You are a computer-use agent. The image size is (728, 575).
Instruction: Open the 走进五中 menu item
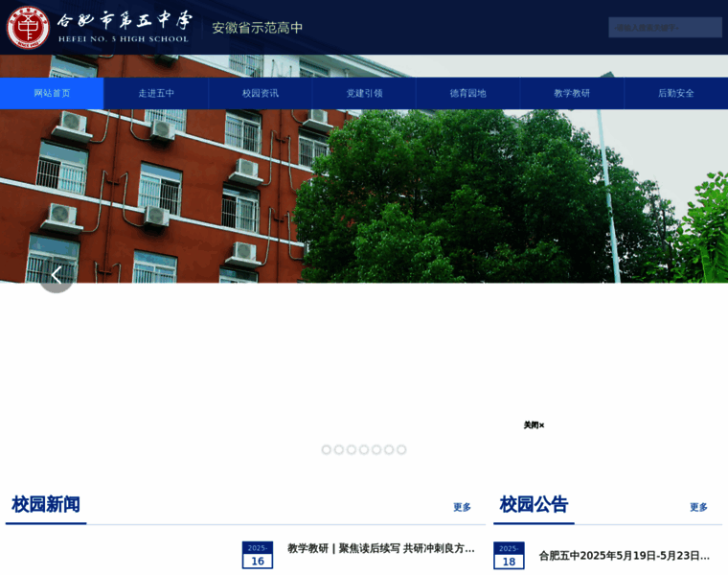point(156,93)
